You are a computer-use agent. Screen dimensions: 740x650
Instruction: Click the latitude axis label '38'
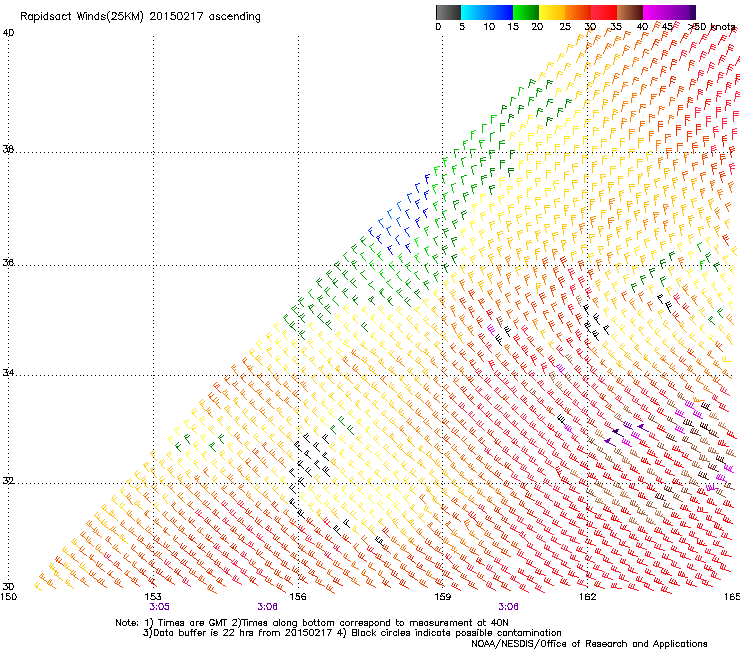coord(8,149)
